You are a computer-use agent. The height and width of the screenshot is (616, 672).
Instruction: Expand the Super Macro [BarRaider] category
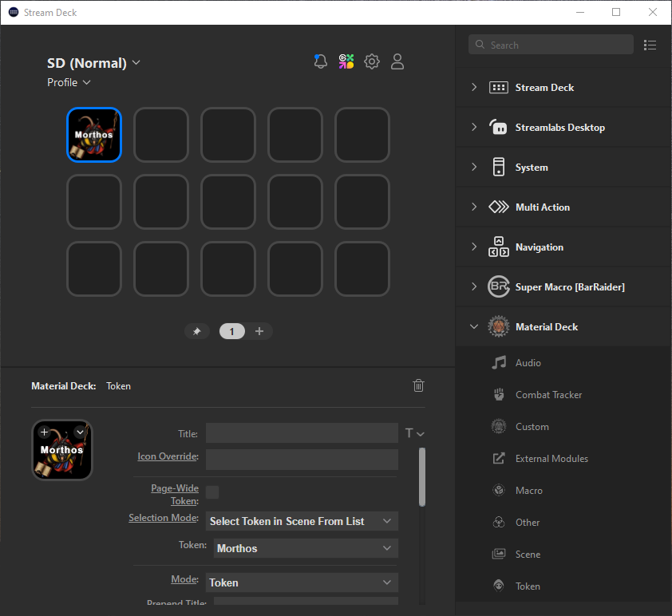475,286
